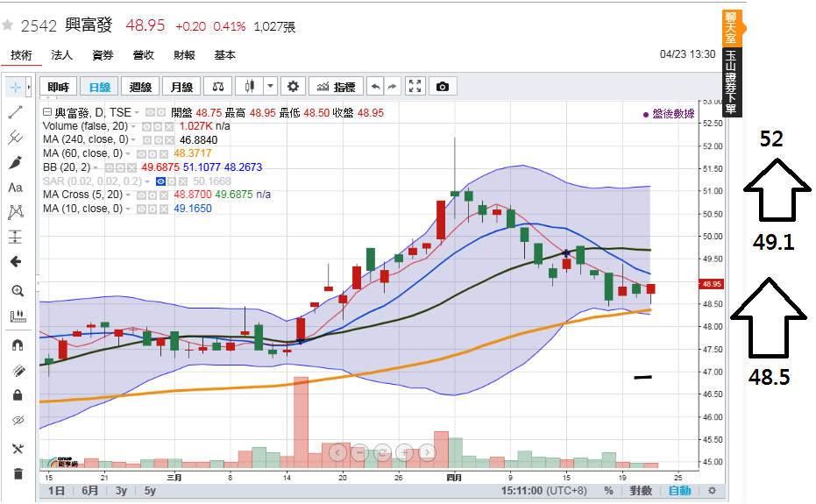Toggle 自動 auto scale
The height and width of the screenshot is (504, 816).
point(679,491)
